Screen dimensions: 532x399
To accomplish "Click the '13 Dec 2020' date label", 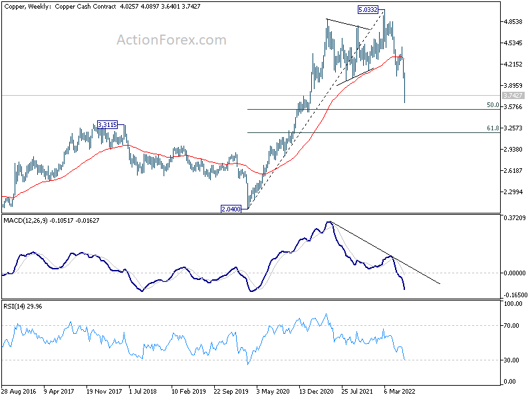I will (317, 392).
